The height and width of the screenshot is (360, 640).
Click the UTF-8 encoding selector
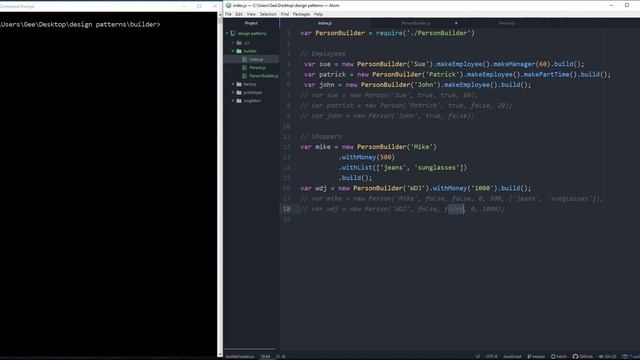click(491, 356)
